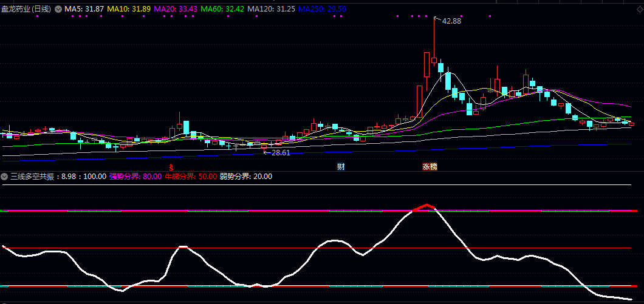Click the 盘龙药业(日线) stock title
Image resolution: width=644 pixels, height=304 pixels.
(x=27, y=9)
